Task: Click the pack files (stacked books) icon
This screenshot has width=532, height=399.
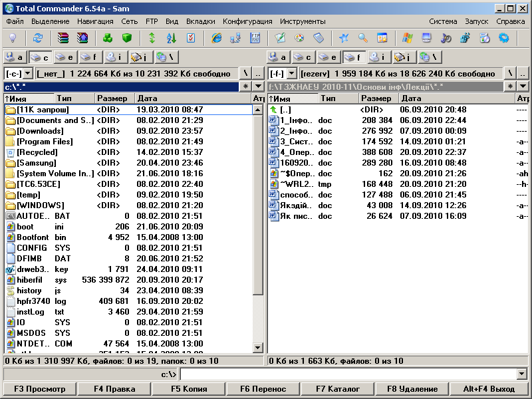Action: 63,38
